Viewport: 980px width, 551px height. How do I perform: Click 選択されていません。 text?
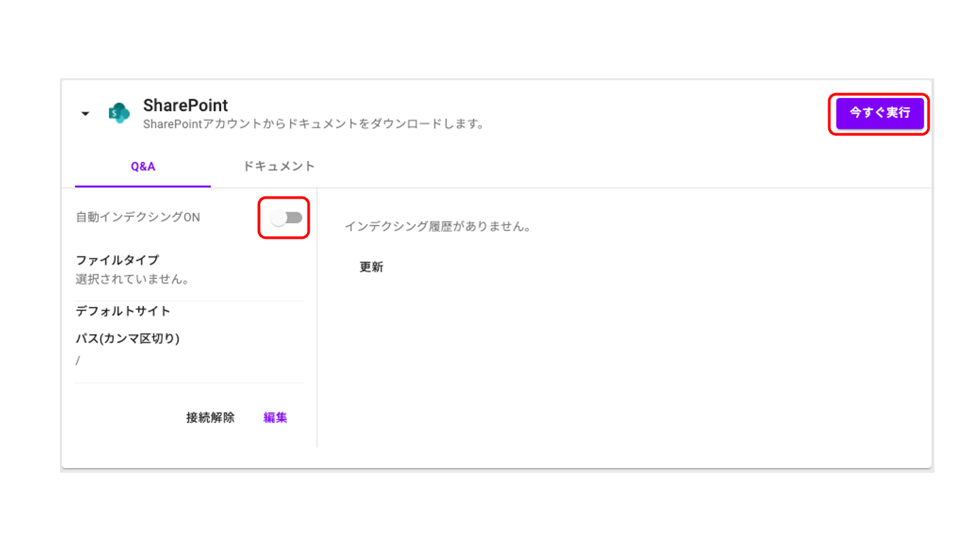(x=132, y=279)
